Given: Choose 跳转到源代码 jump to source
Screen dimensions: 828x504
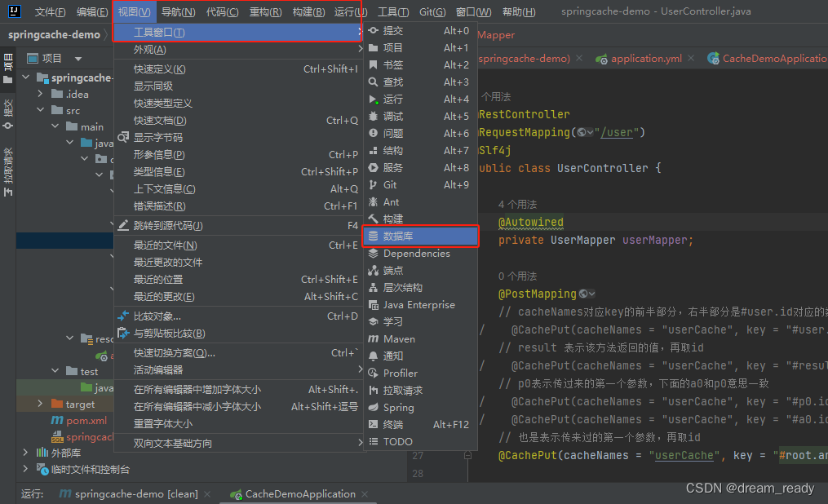Looking at the screenshot, I should [238, 226].
